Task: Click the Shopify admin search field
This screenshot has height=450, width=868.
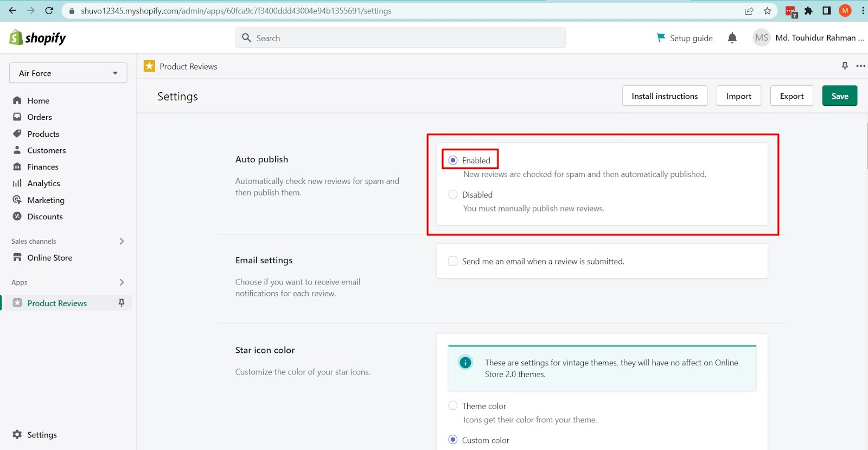Action: (x=400, y=37)
